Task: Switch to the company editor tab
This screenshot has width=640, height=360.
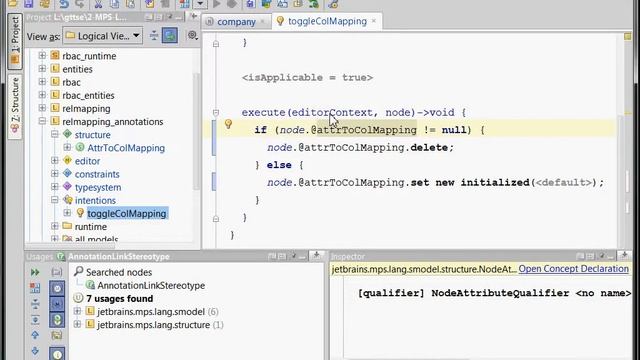Action: click(236, 22)
